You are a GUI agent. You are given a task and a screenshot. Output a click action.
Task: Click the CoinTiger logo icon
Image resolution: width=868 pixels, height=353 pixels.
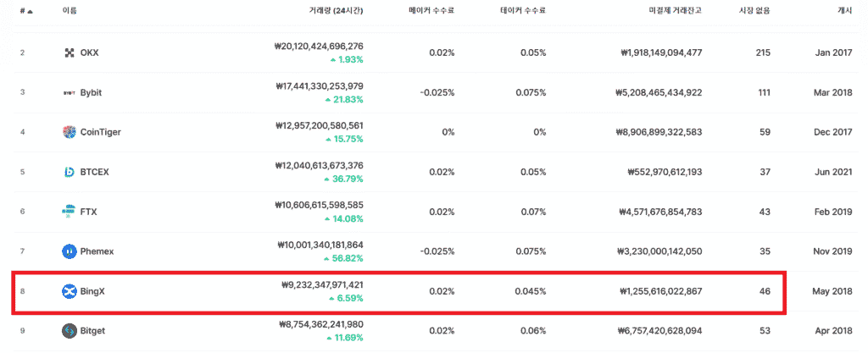[x=70, y=132]
